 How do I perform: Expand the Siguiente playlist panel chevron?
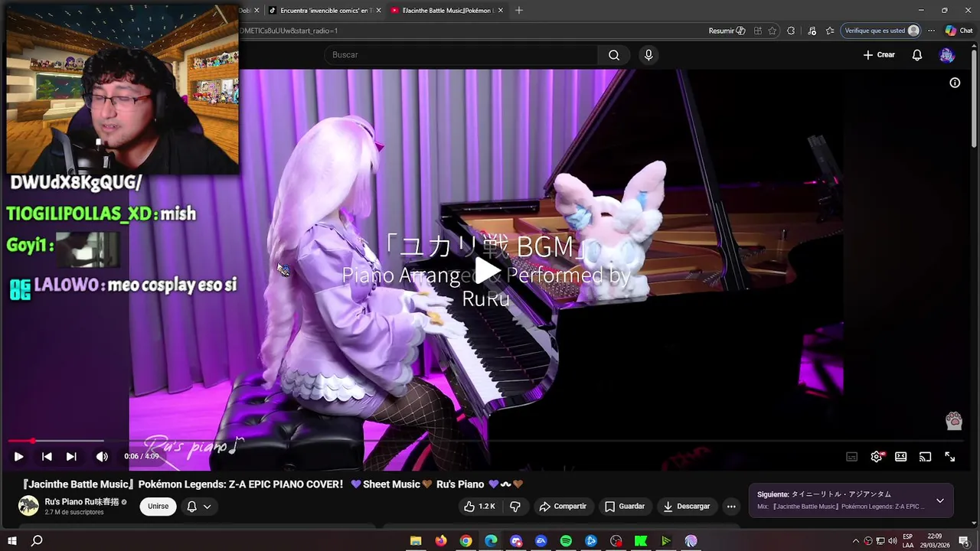939,500
